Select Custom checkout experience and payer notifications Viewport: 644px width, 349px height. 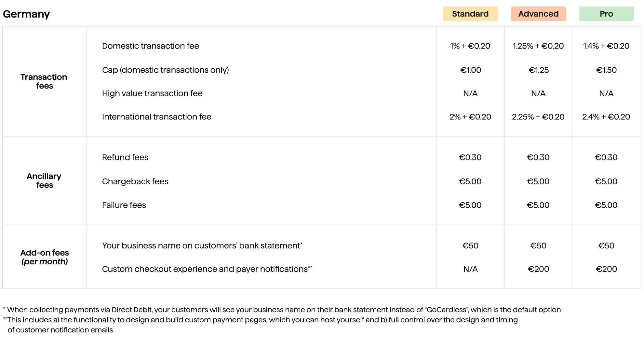(205, 269)
